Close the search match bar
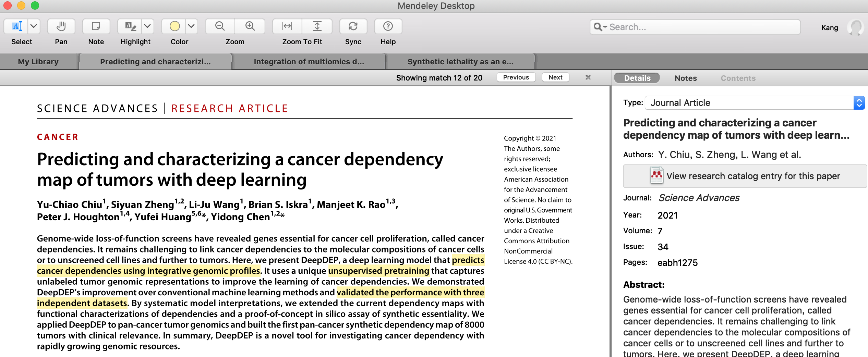The width and height of the screenshot is (868, 357). [x=588, y=77]
